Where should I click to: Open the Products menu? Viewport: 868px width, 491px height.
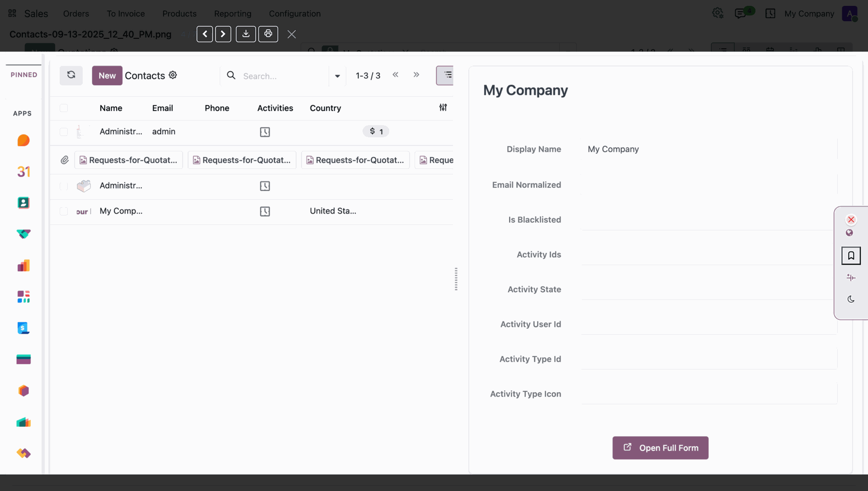pos(179,14)
